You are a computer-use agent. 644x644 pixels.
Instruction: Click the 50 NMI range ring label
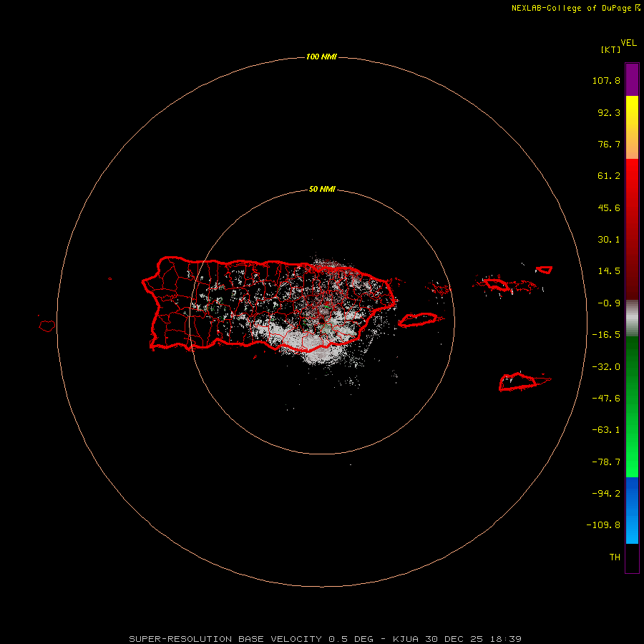point(322,189)
